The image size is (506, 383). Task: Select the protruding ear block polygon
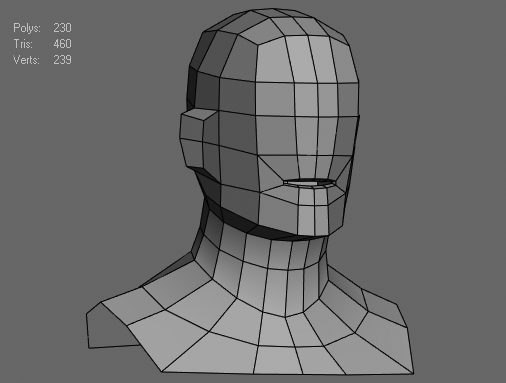click(x=192, y=126)
